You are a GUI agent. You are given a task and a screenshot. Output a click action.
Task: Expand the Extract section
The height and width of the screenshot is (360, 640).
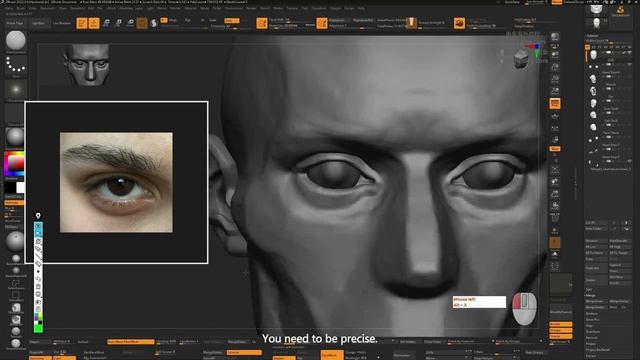tap(591, 356)
